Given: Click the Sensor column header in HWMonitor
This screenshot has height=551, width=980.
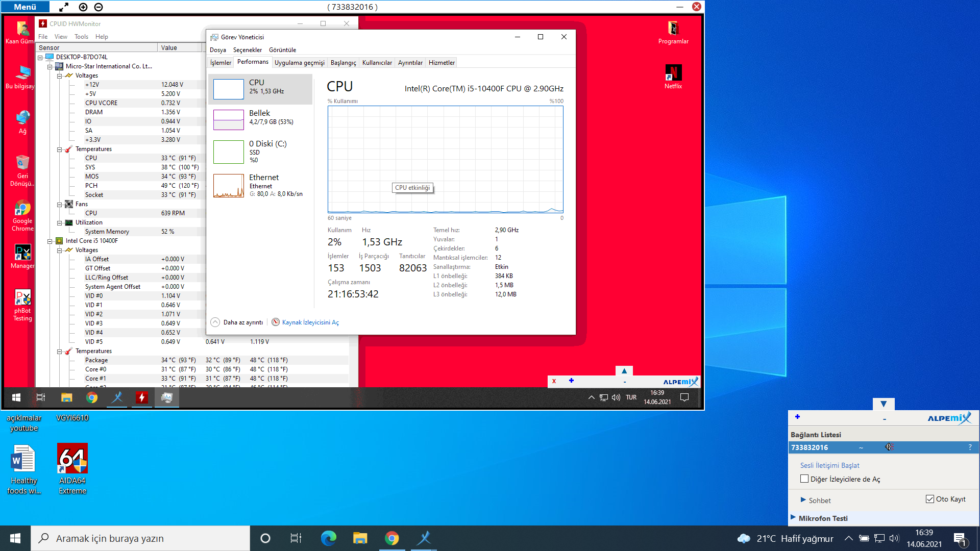Looking at the screenshot, I should (97, 47).
